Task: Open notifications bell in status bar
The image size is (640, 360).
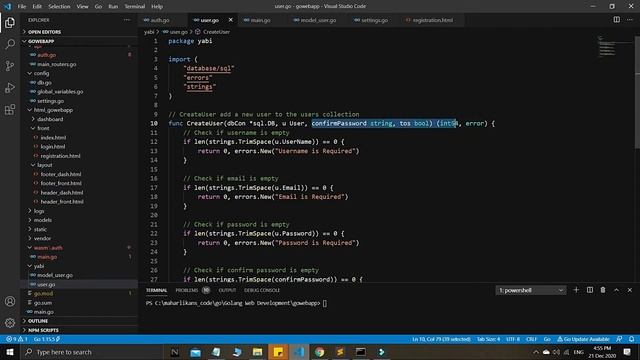Action: click(x=631, y=339)
